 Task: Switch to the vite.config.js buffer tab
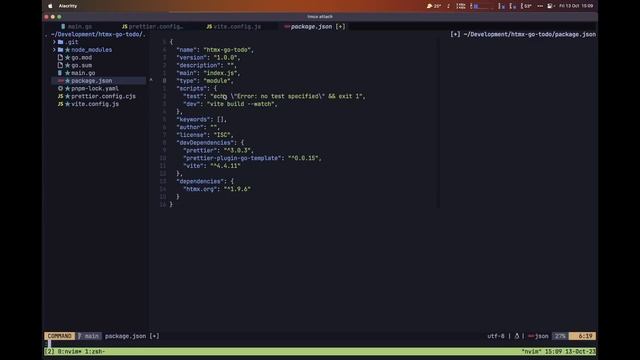point(237,27)
